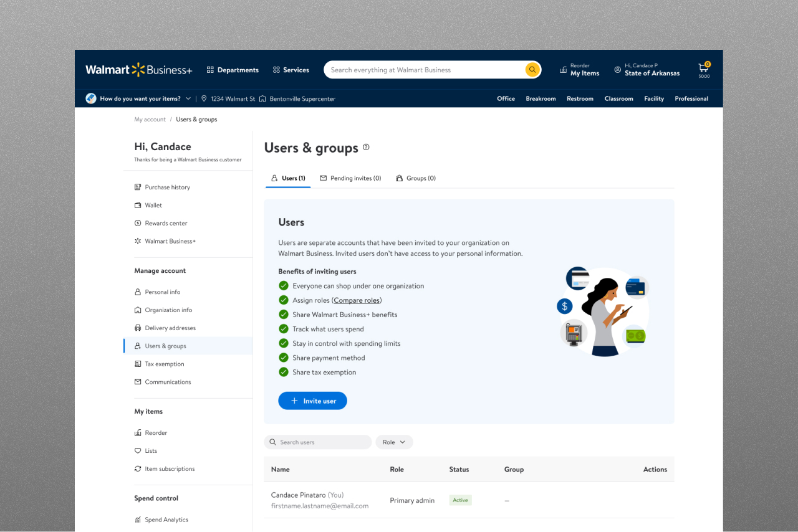The width and height of the screenshot is (798, 532).
Task: Click the Active status badge
Action: pos(460,500)
